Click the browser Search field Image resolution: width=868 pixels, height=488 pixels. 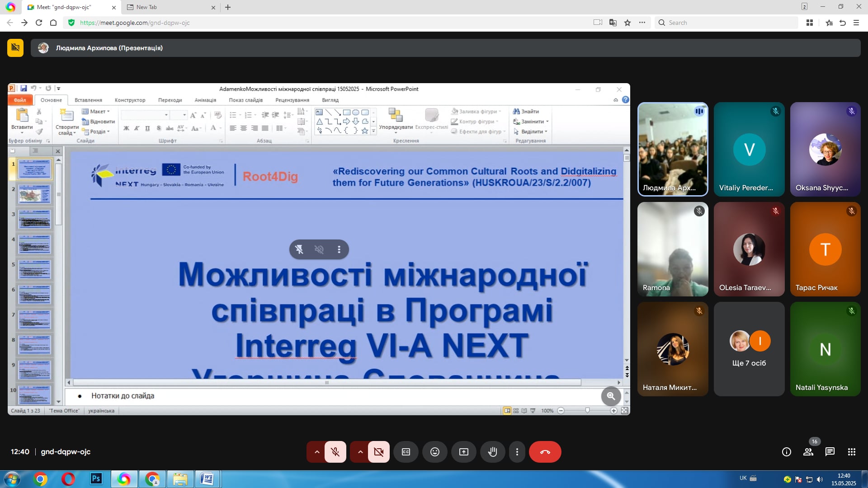(x=726, y=23)
